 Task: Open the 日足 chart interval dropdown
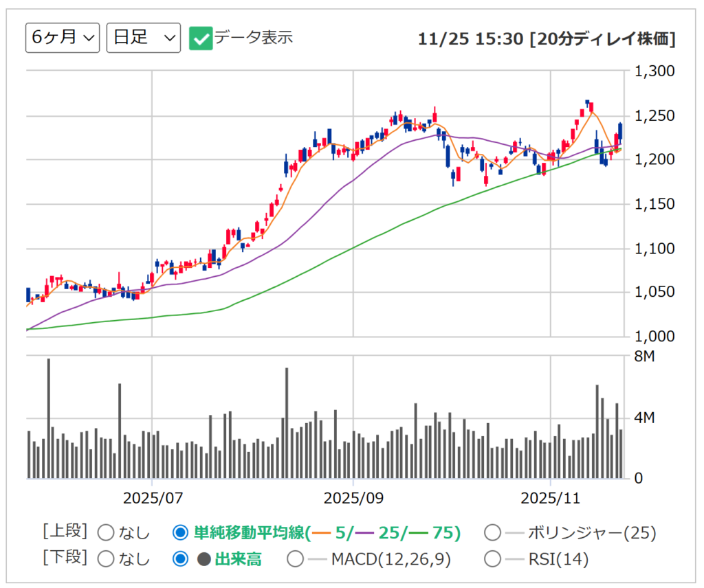point(142,38)
